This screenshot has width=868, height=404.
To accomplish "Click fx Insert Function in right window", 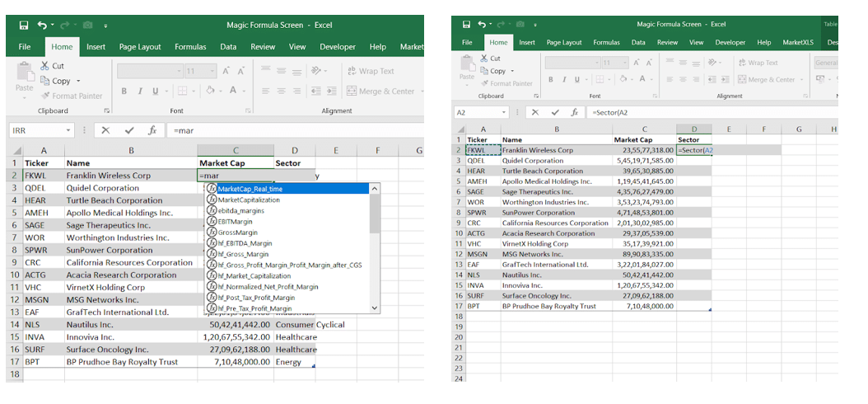I will pos(575,112).
